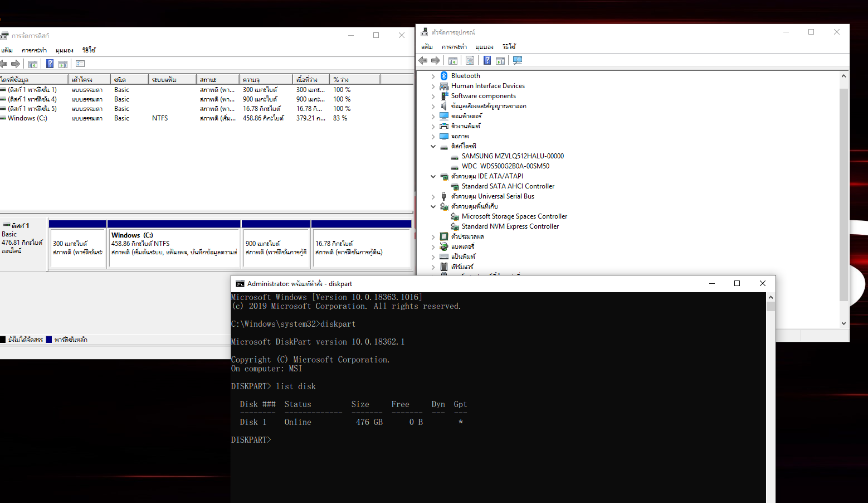Image resolution: width=868 pixels, height=503 pixels.
Task: Select Windows (C:) row in volume list
Action: [27, 118]
